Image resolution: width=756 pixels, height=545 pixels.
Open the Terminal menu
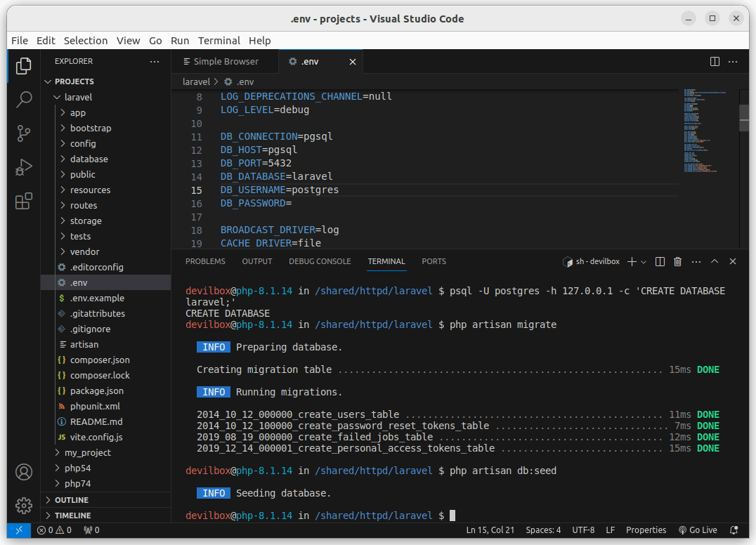(219, 41)
